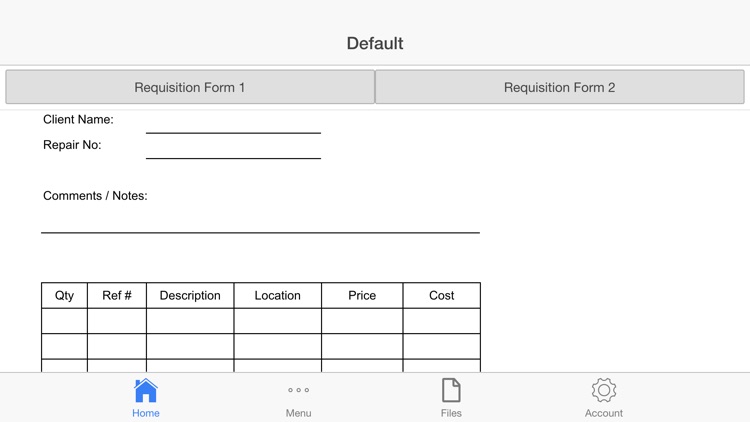
Task: Select the Location column header
Action: [x=278, y=296]
